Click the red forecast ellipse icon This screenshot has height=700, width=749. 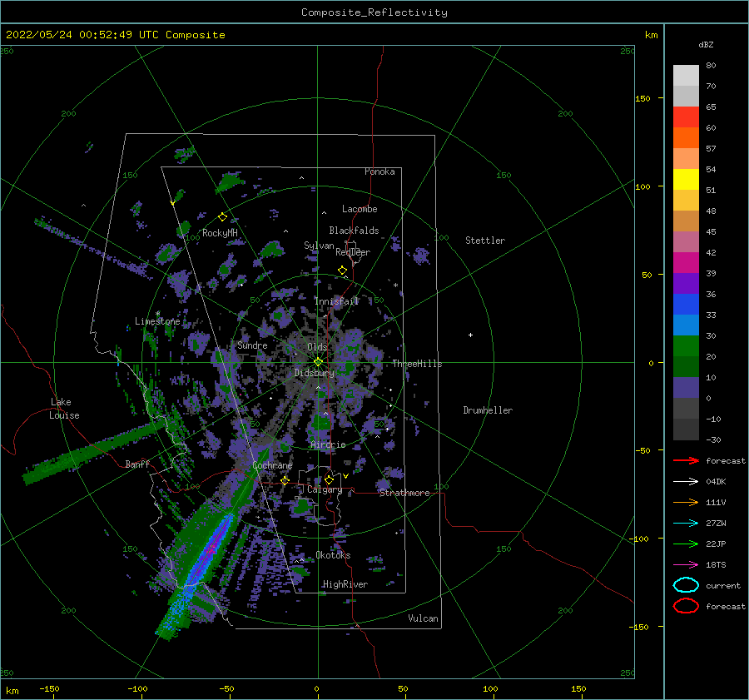[686, 606]
